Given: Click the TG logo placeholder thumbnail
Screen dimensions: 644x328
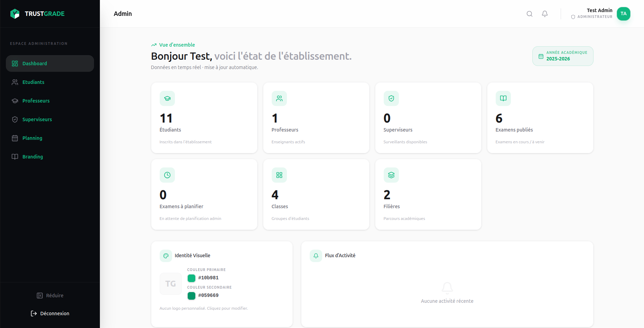Looking at the screenshot, I should click(170, 284).
